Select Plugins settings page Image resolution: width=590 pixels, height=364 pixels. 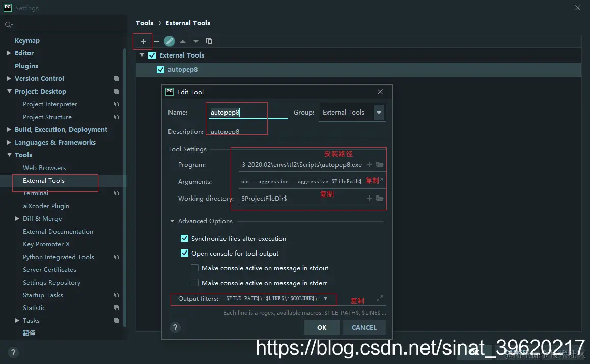26,66
